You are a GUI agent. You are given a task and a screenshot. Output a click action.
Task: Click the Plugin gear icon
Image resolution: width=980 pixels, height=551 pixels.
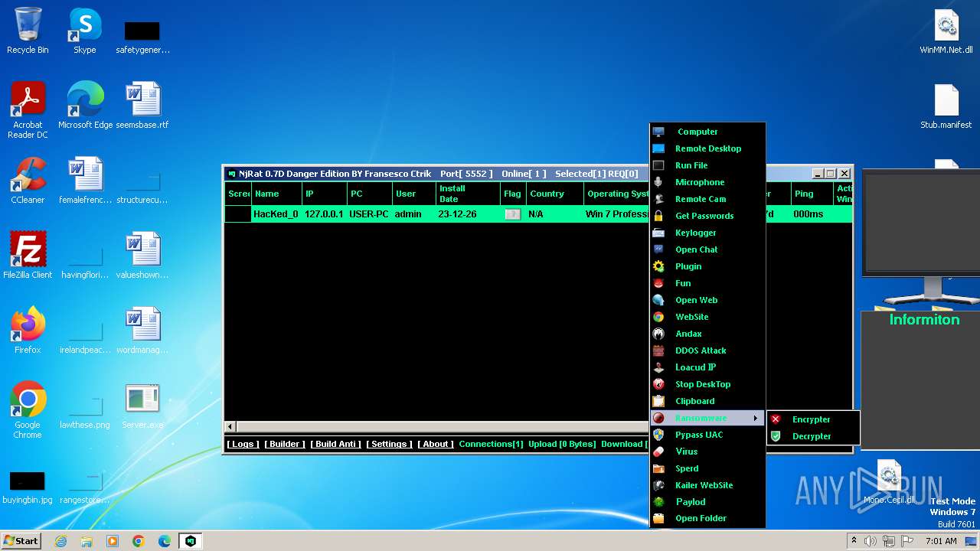coord(658,266)
